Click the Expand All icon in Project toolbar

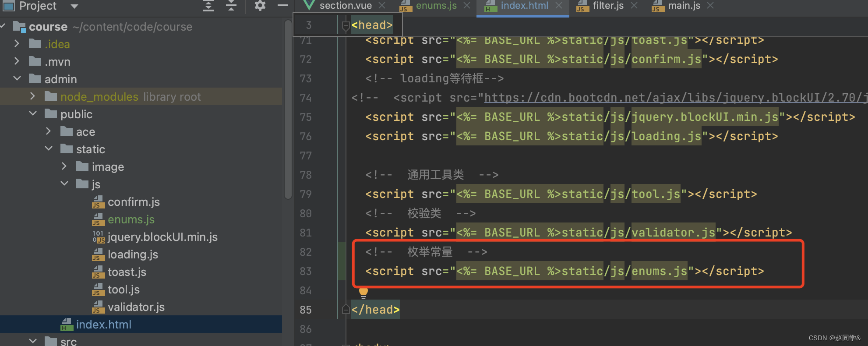pos(208,6)
